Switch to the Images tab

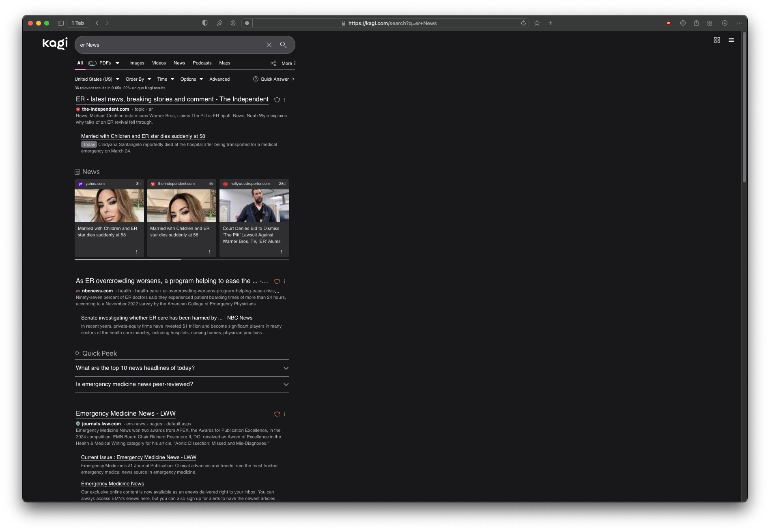(x=136, y=63)
